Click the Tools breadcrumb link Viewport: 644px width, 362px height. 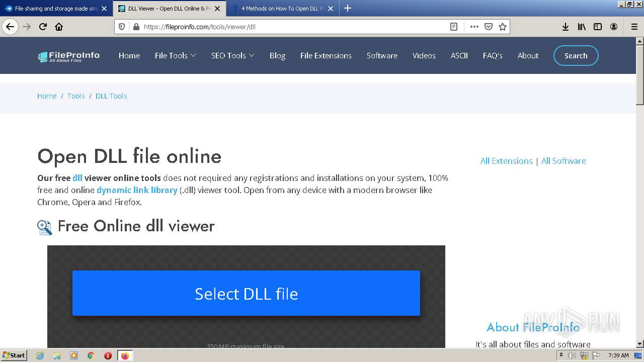[x=76, y=96]
